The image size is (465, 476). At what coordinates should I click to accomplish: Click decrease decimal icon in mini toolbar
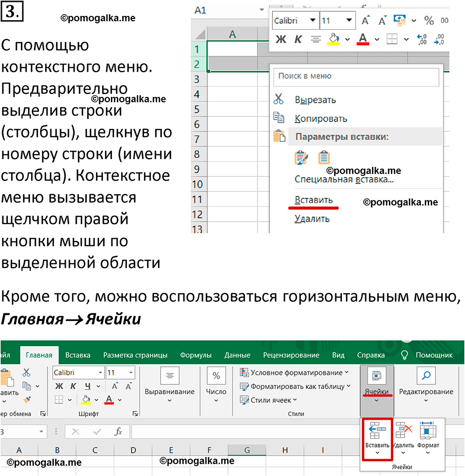pyautogui.click(x=439, y=39)
